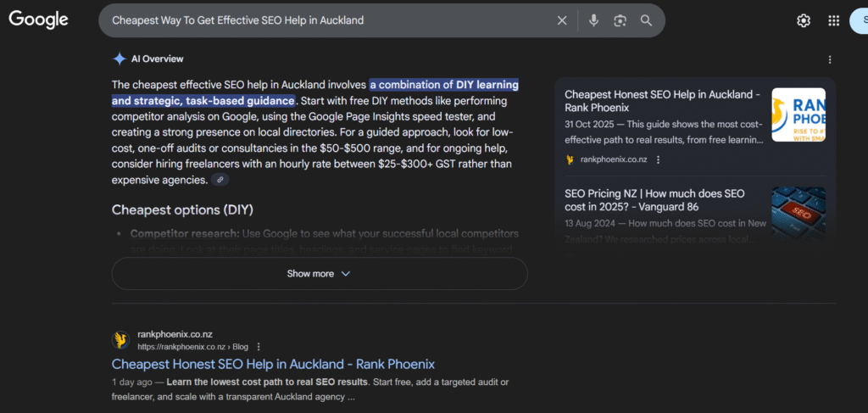Click the Rank Phoenix favicon in search result
This screenshot has height=413, width=868.
point(121,341)
